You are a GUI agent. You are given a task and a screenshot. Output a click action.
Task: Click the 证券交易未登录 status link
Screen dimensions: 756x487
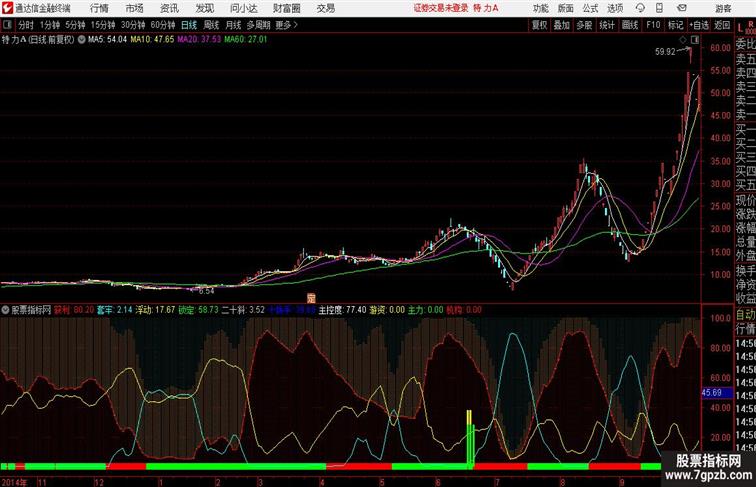point(441,8)
